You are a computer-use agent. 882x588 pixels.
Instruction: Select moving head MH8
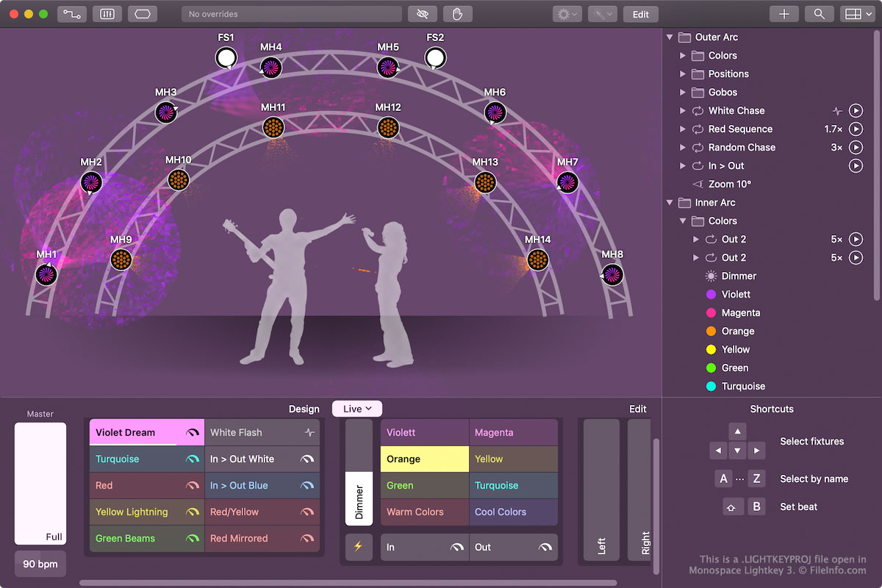coord(612,275)
